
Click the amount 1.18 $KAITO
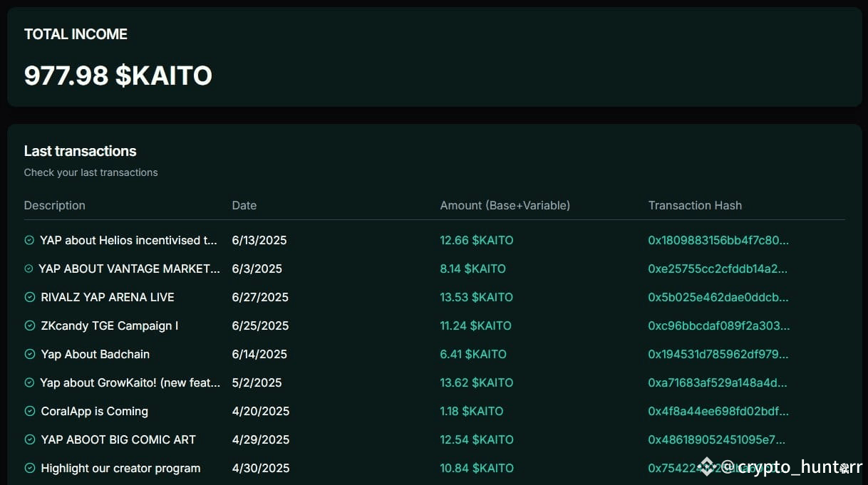472,412
